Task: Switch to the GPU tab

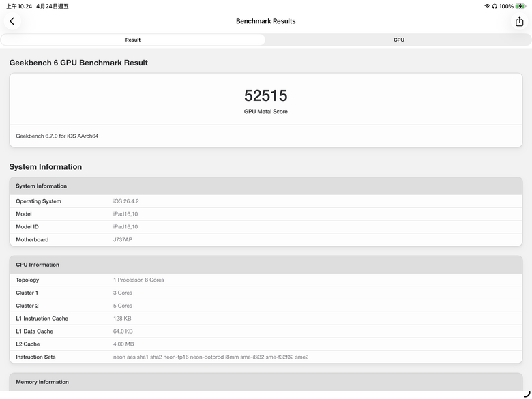Action: pyautogui.click(x=399, y=40)
